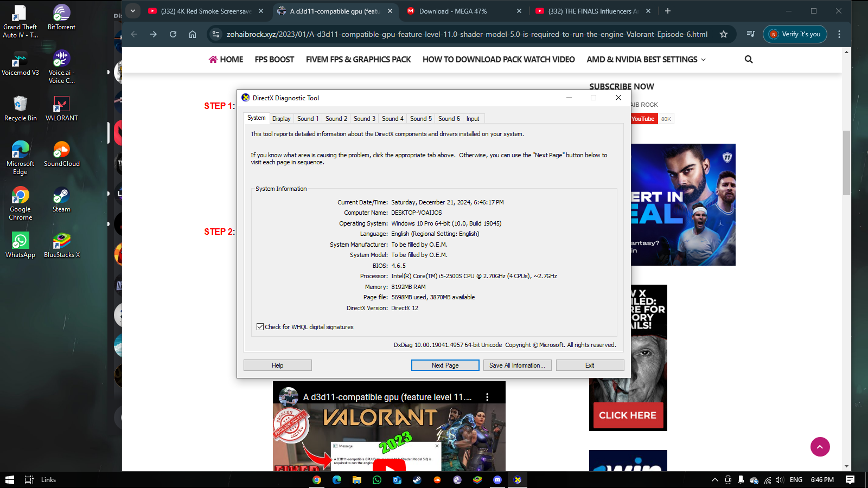
Task: Open HOW TO DOWNLOAD PACK WATCH VIDEO link
Action: (x=499, y=60)
